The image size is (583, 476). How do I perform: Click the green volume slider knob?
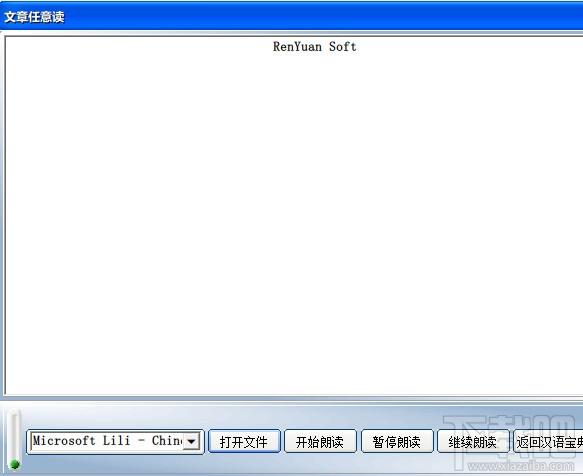coord(15,463)
